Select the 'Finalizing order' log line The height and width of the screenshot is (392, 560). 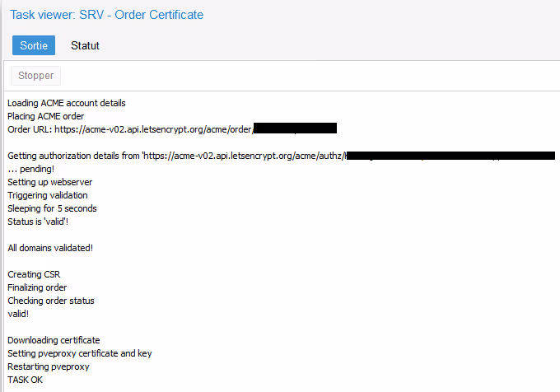click(x=37, y=287)
